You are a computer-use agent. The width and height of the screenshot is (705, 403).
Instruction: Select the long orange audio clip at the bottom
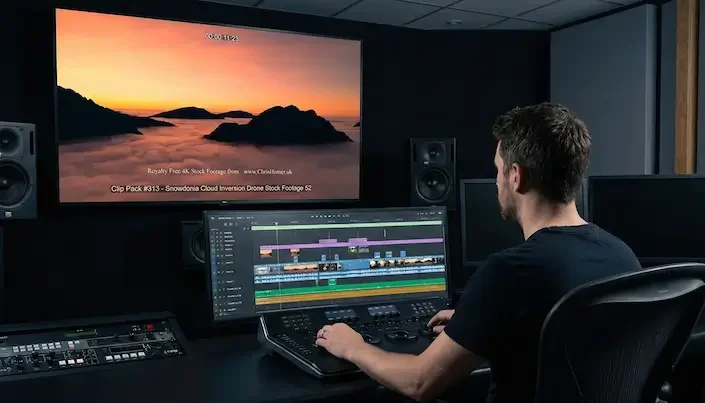(350, 295)
